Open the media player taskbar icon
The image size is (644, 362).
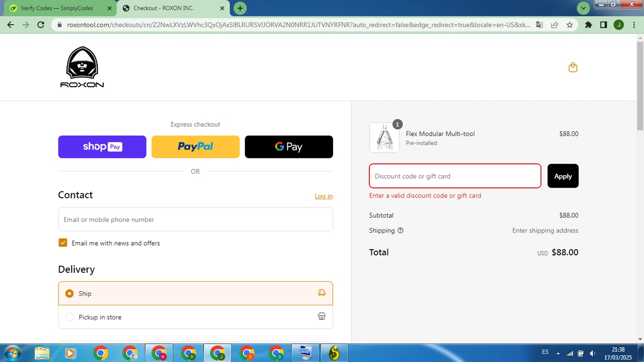[x=70, y=353]
